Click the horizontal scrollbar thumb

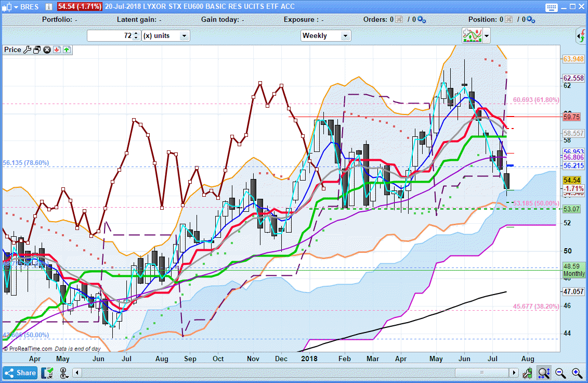pos(481,373)
